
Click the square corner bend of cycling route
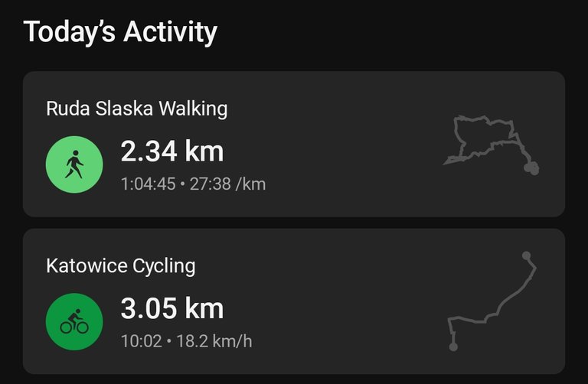pos(450,320)
